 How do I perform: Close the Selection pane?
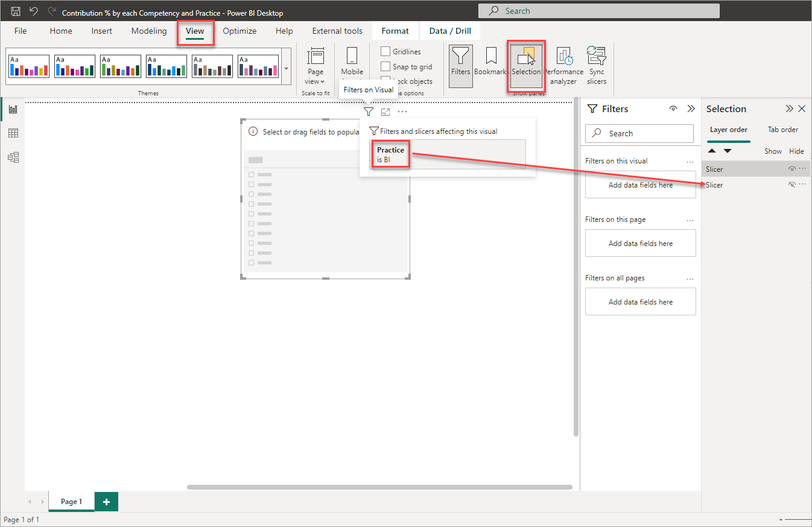[x=802, y=109]
